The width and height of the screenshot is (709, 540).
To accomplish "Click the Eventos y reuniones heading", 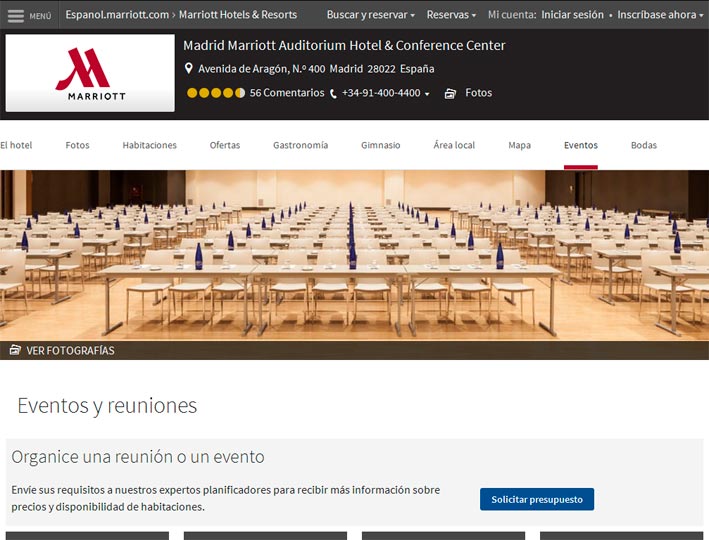I will pyautogui.click(x=107, y=405).
